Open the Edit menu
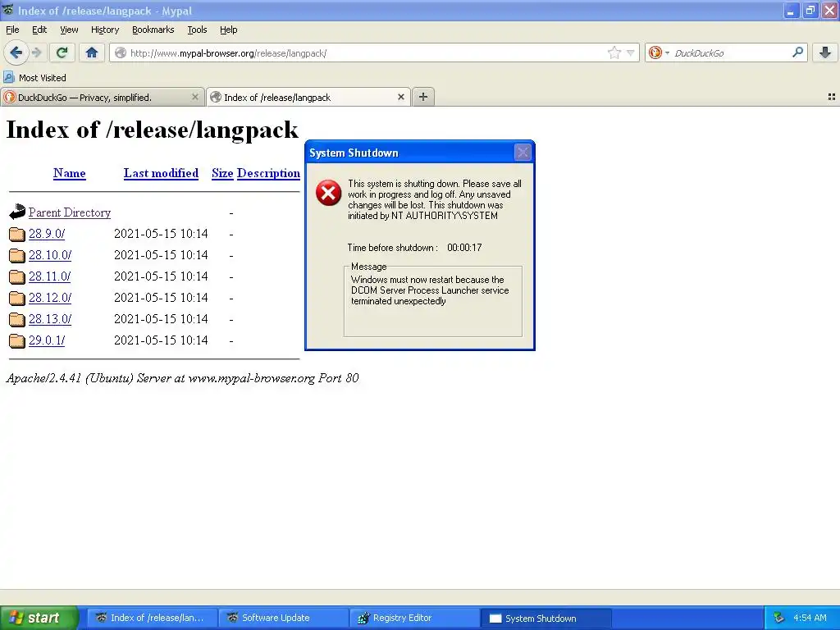Viewport: 840px width, 630px height. point(39,30)
